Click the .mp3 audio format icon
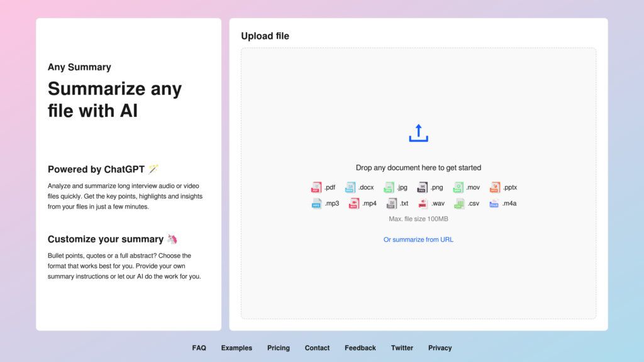 point(316,203)
